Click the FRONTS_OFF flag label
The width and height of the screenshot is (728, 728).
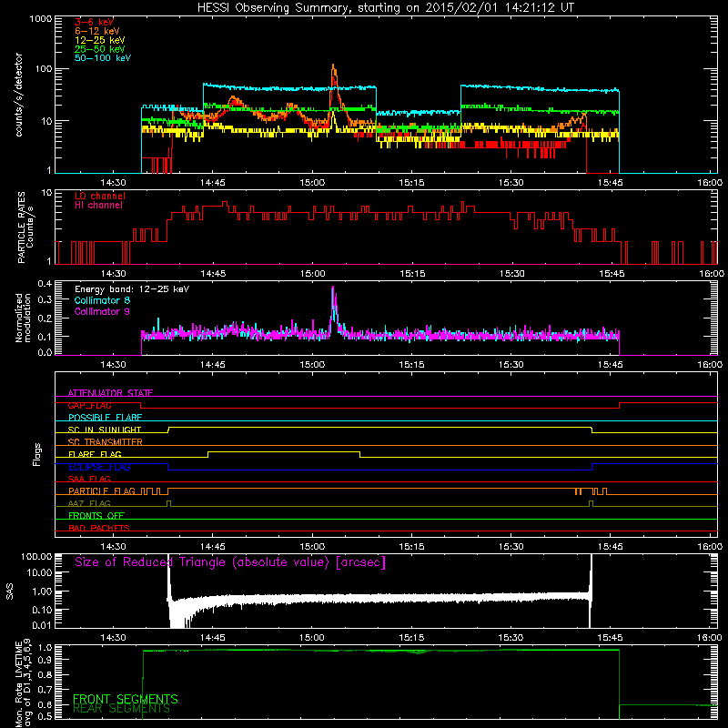96,515
